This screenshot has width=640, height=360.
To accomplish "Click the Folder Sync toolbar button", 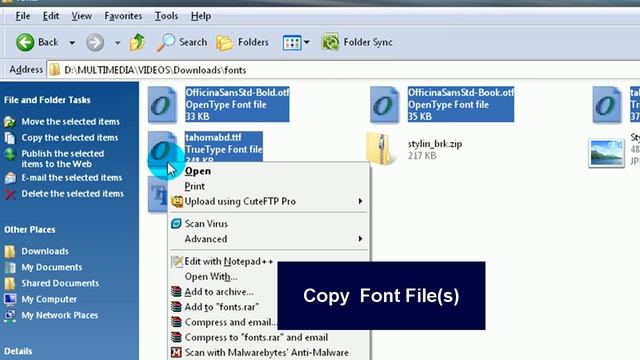I will point(357,42).
